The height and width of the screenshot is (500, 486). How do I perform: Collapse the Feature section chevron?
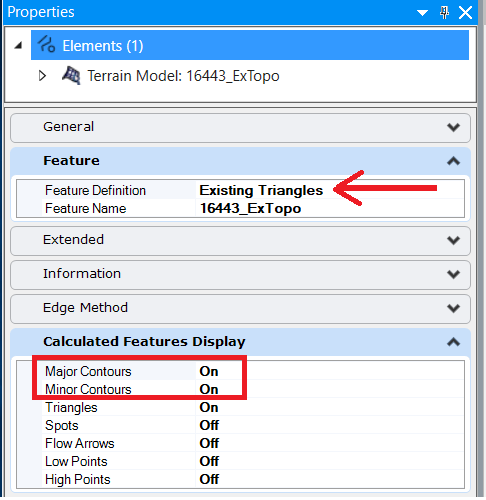coord(453,161)
